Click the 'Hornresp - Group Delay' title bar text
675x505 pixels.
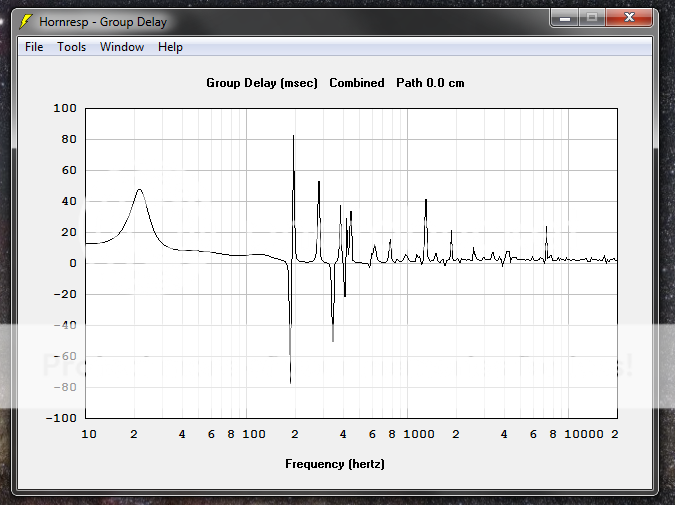pos(103,21)
